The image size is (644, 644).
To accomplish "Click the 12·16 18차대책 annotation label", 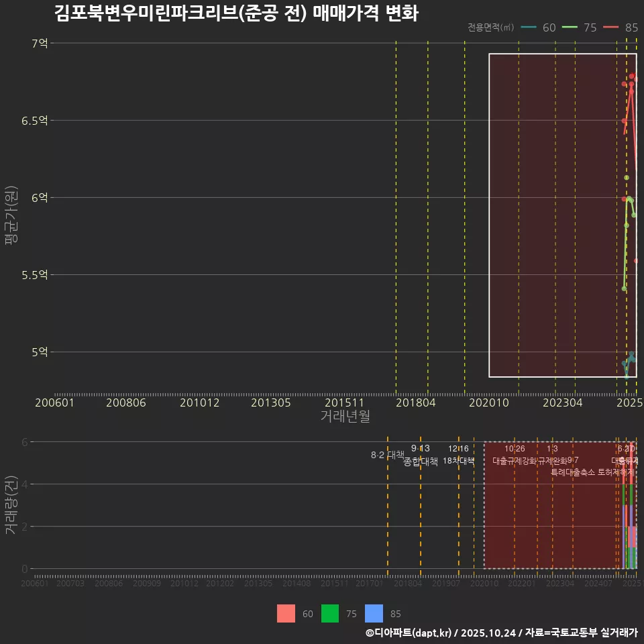I will coord(458,455).
